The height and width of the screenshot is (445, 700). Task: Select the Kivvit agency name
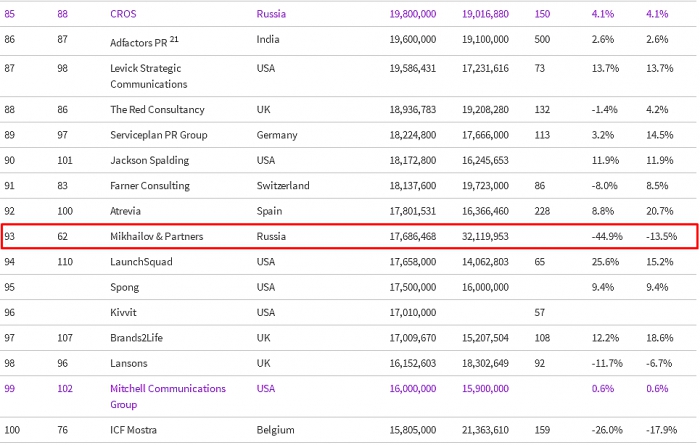(125, 313)
